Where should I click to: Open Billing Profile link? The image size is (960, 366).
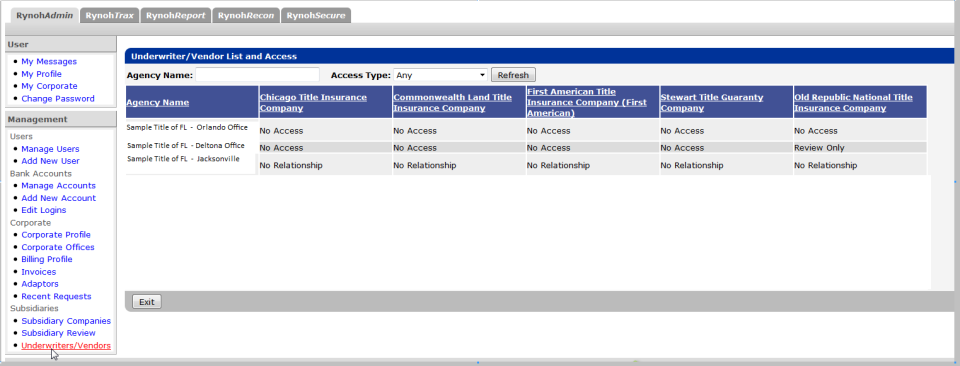[x=47, y=260]
